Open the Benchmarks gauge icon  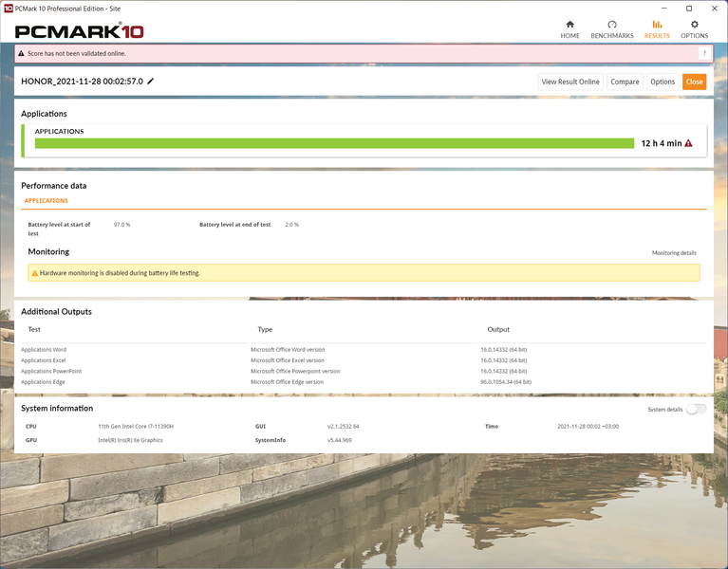612,25
